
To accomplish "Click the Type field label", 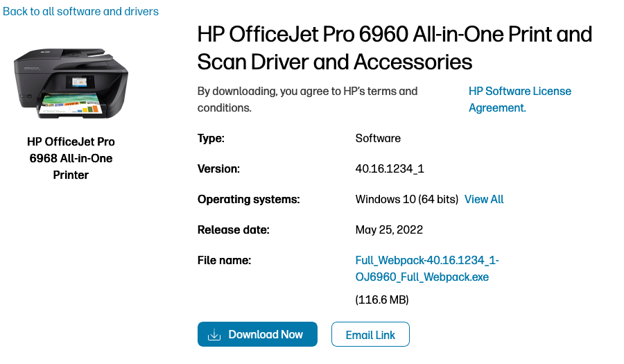I will click(x=211, y=138).
